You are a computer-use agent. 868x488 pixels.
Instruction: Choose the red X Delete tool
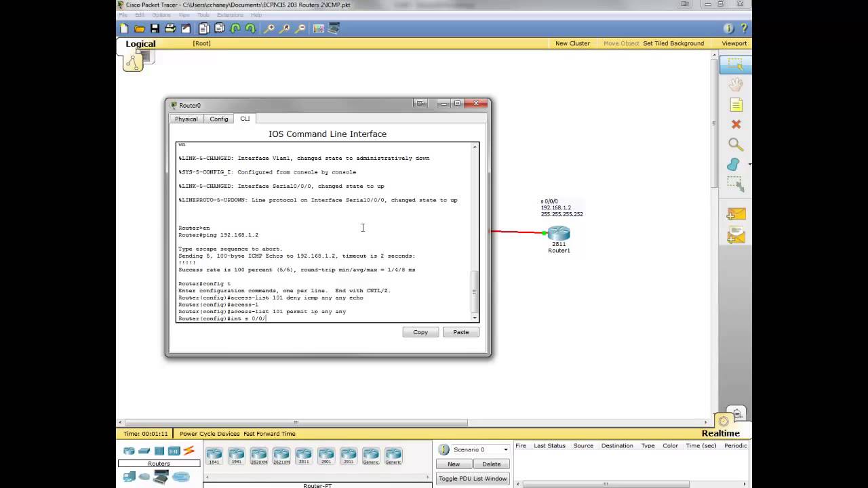(736, 125)
